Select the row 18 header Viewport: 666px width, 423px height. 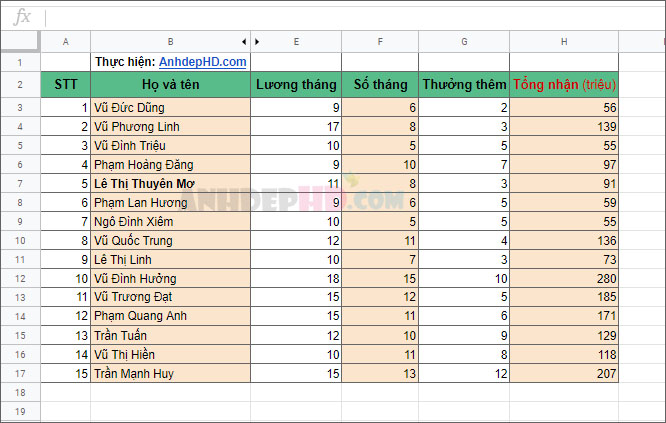click(x=20, y=392)
